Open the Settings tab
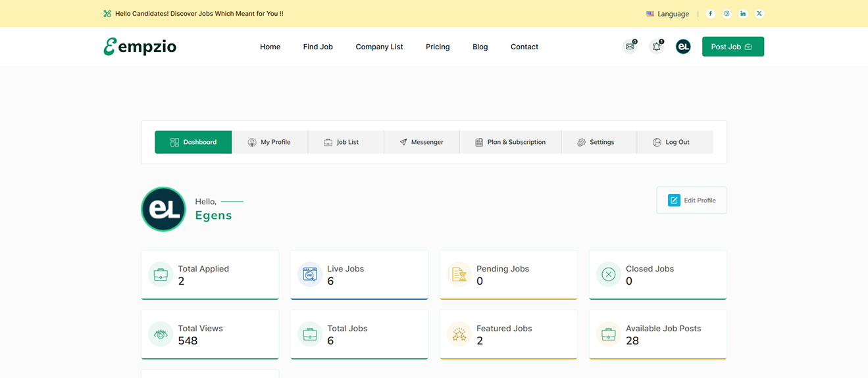 (x=599, y=142)
